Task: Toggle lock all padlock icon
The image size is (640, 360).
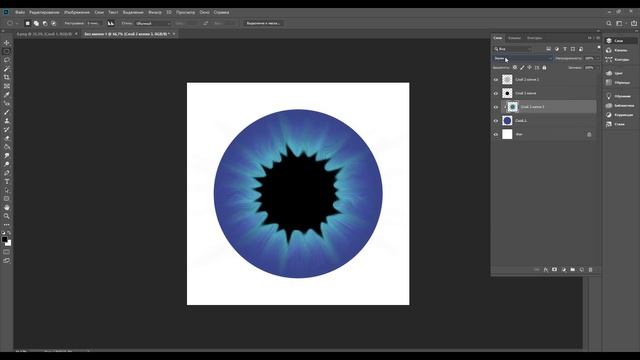Action: point(544,68)
